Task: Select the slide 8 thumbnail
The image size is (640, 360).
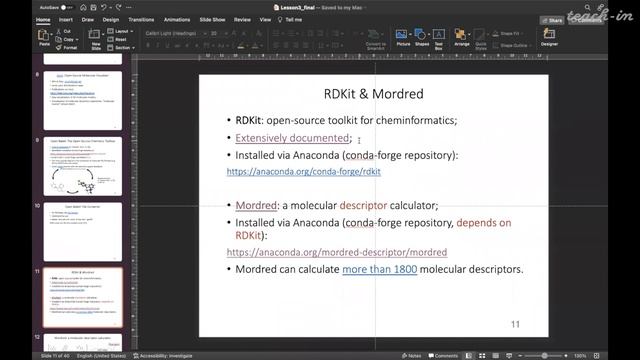Action: point(83,100)
